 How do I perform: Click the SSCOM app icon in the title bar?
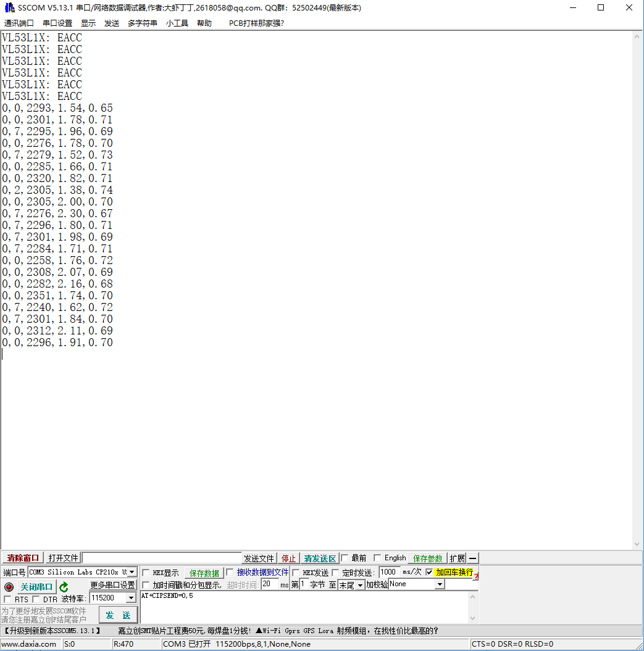9,7
